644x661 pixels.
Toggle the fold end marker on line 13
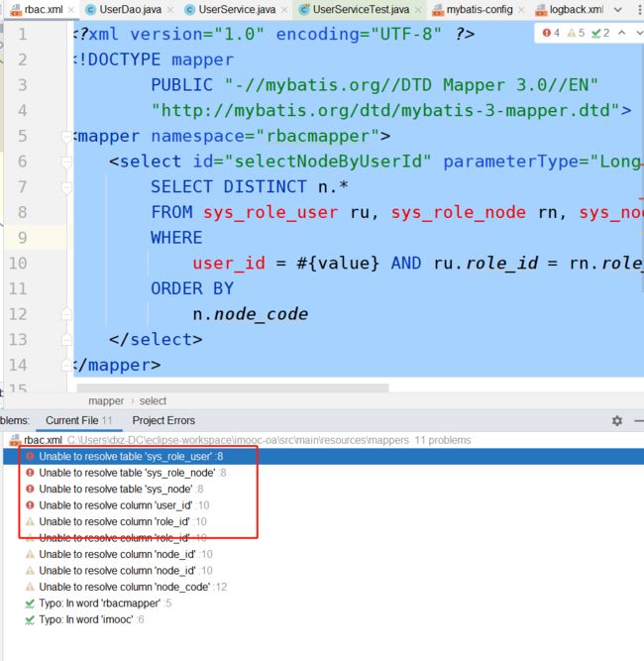[x=66, y=340]
